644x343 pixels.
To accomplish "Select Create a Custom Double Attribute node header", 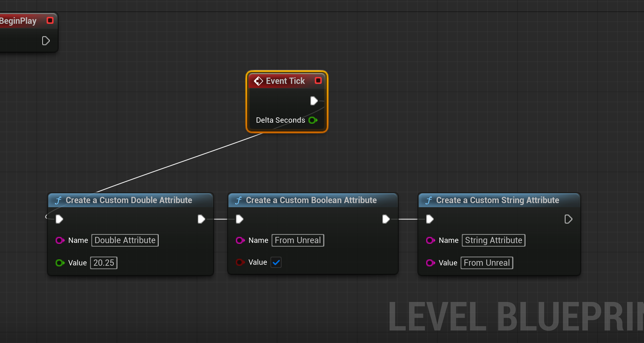I will click(129, 200).
